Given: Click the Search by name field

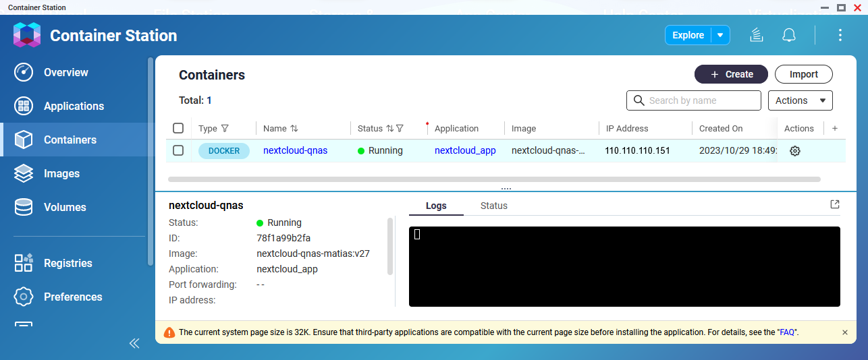Looking at the screenshot, I should pyautogui.click(x=694, y=100).
